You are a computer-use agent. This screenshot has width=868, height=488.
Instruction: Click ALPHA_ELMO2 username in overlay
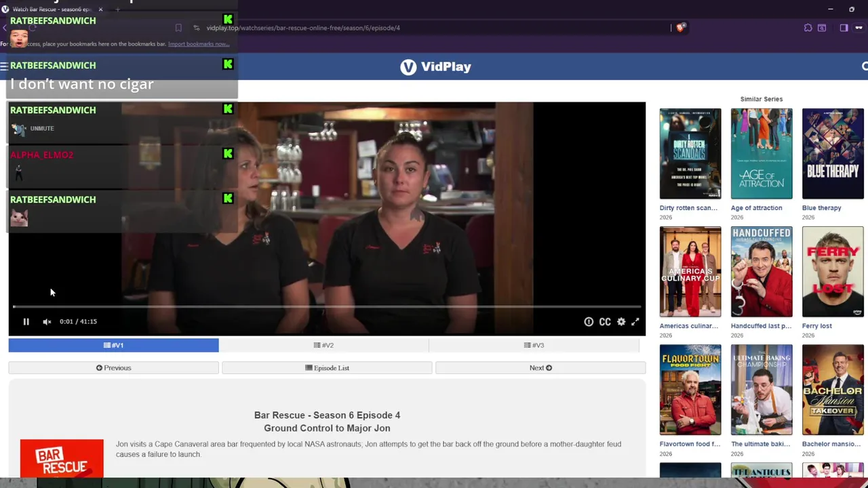[41, 155]
